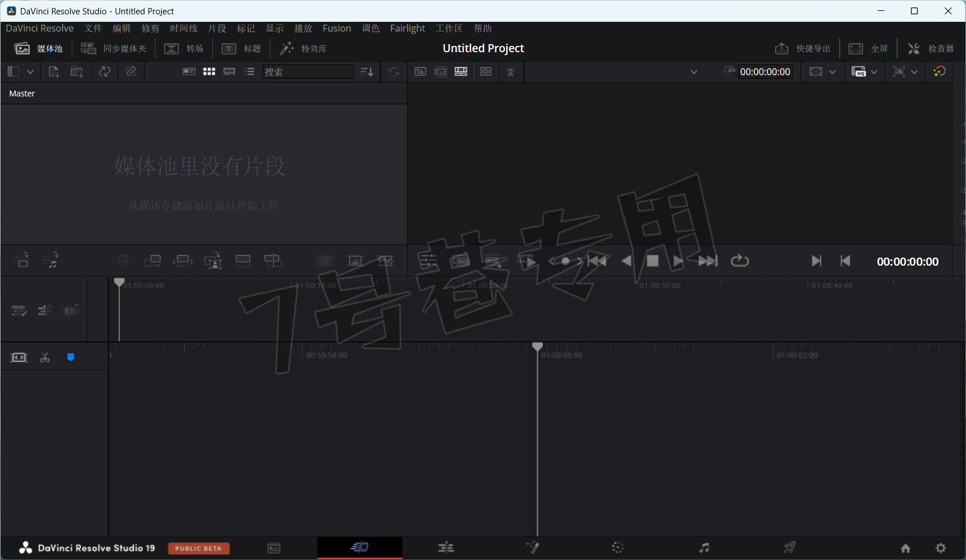
Task: Open the media pool sort order menu
Action: tap(367, 72)
